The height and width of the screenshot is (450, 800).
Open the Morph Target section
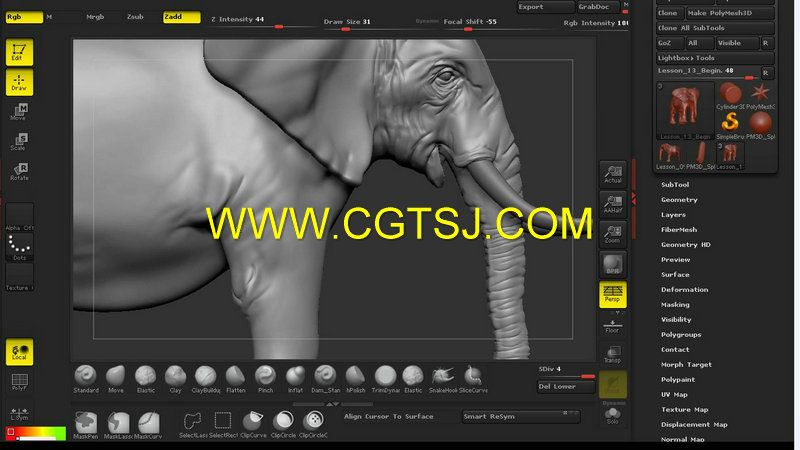click(686, 365)
